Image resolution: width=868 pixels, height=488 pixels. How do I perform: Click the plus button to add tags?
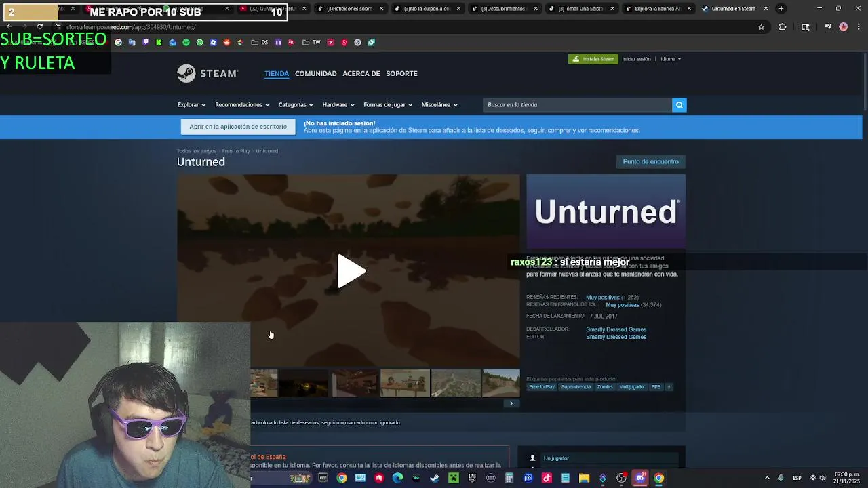(x=669, y=387)
